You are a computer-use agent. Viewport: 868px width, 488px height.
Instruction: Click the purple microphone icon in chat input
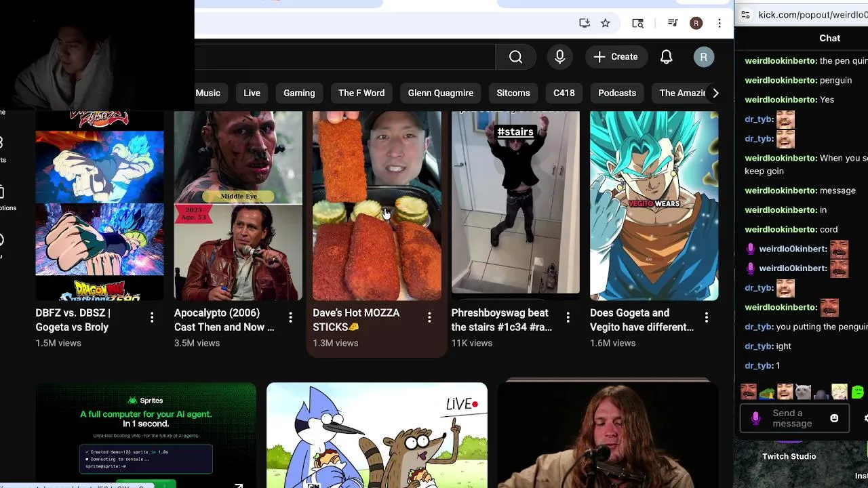[x=755, y=419]
